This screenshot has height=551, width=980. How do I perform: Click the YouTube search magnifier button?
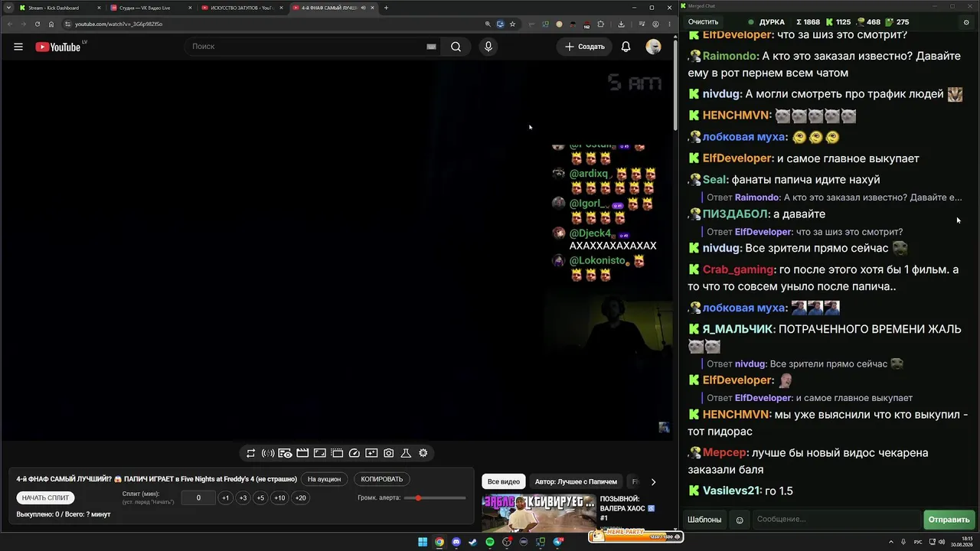click(456, 47)
